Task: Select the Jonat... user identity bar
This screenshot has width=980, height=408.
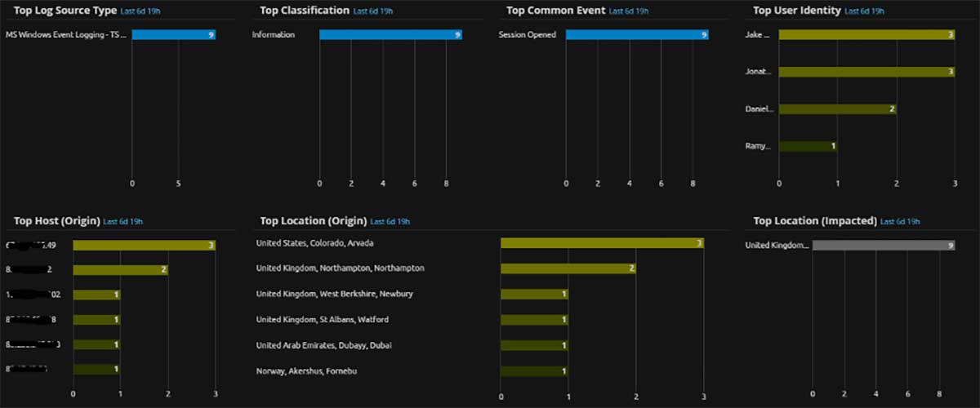Action: [866, 72]
